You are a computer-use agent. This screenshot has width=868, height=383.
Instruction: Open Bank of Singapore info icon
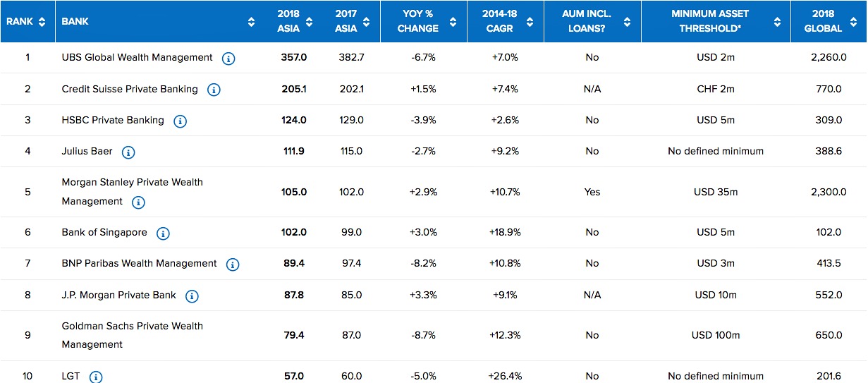[163, 233]
